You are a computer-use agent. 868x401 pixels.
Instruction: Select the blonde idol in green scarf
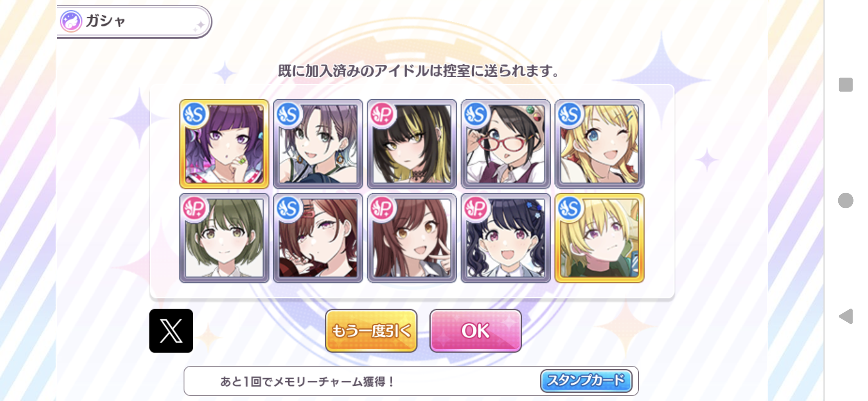[x=599, y=238]
